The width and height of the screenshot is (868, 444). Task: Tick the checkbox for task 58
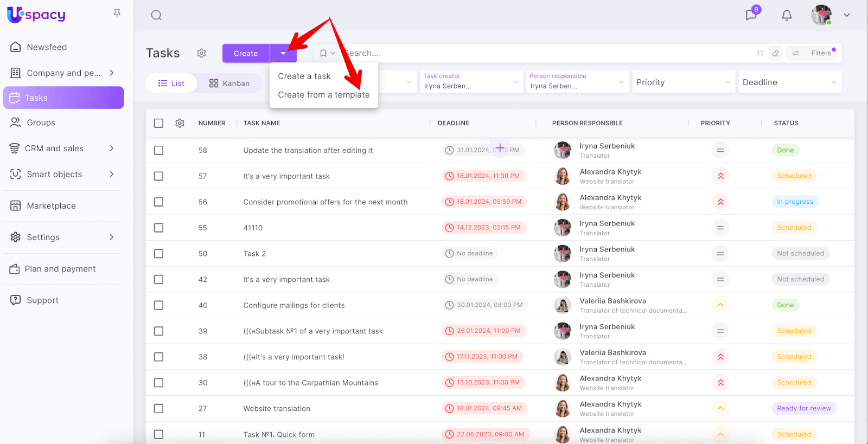[158, 150]
